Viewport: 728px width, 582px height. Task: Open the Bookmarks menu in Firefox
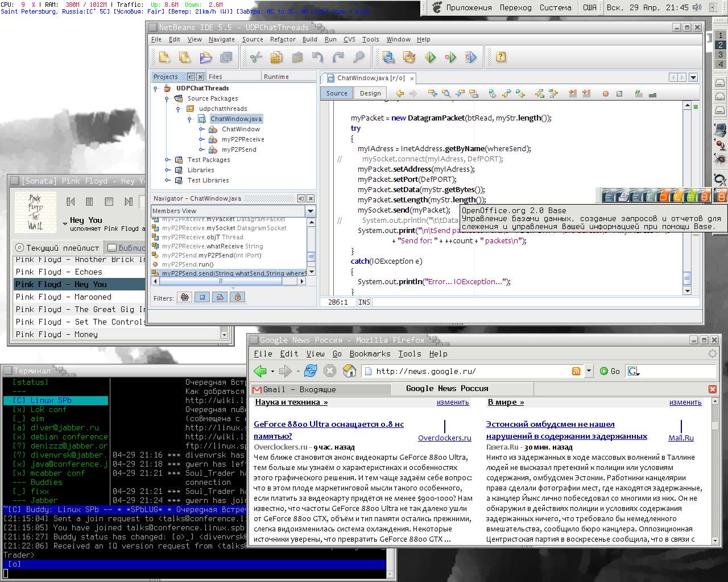370,354
